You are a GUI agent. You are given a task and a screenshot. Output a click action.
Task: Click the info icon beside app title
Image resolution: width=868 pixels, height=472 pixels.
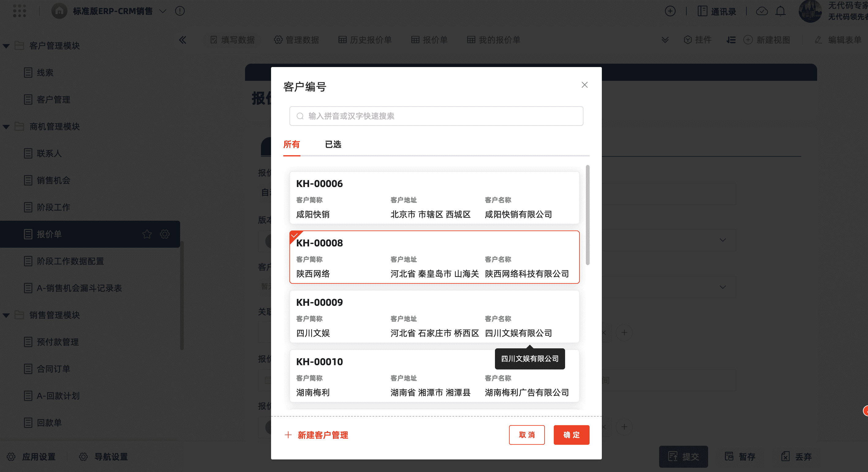180,11
